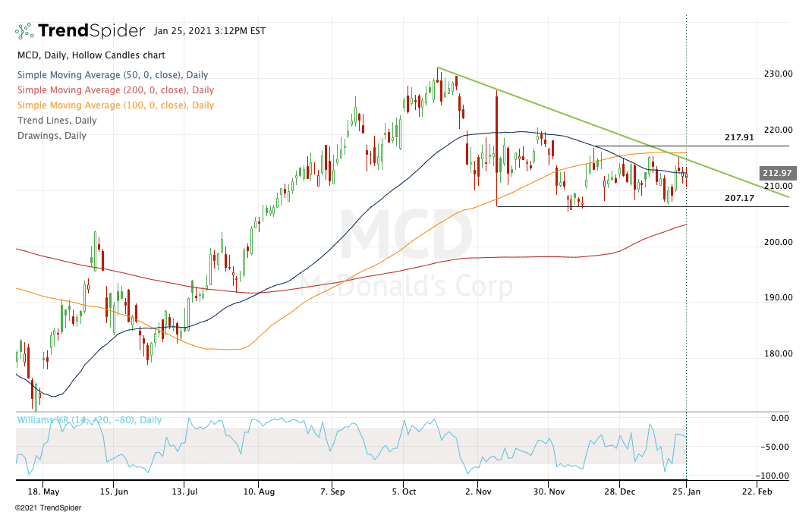
Task: Click the 217.91 resistance level label
Action: (739, 138)
